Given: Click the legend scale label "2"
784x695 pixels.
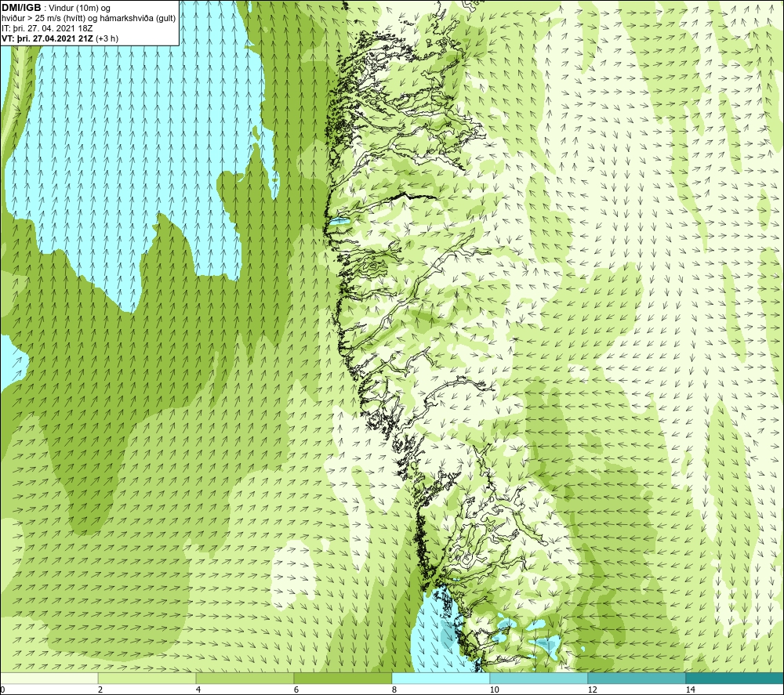Looking at the screenshot, I should (x=100, y=690).
